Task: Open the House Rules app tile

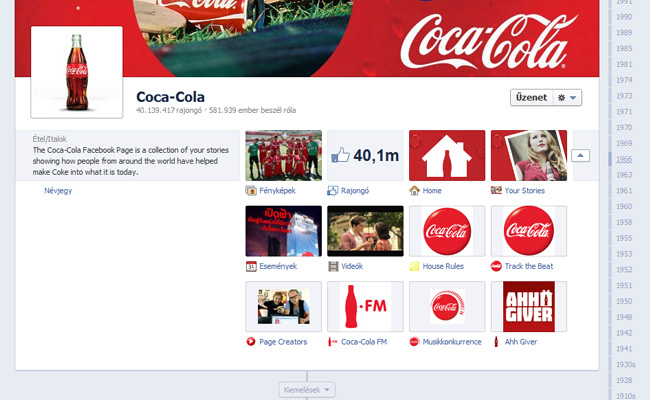Action: click(447, 231)
